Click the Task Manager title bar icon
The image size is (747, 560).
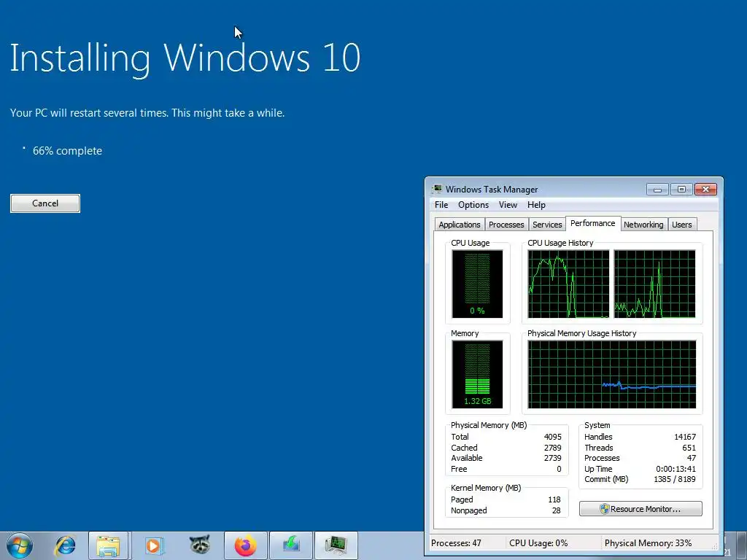[437, 189]
